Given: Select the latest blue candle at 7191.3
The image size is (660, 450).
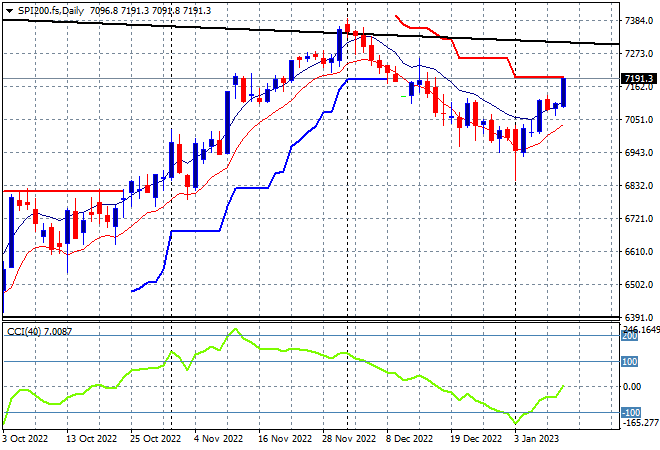Looking at the screenshot, I should click(563, 92).
